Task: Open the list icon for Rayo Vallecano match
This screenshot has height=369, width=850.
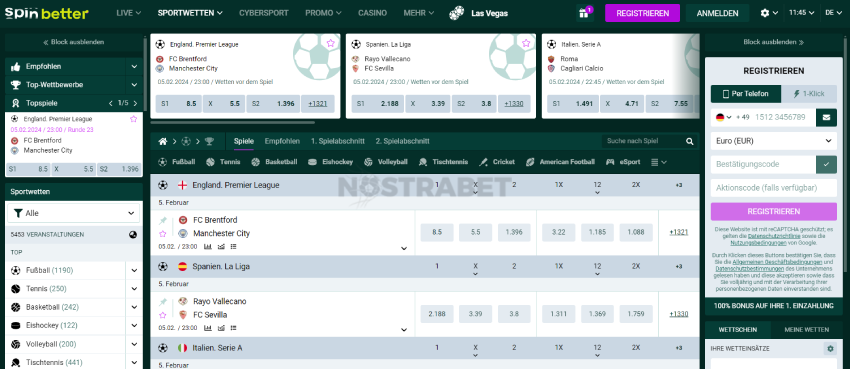Action: click(234, 328)
